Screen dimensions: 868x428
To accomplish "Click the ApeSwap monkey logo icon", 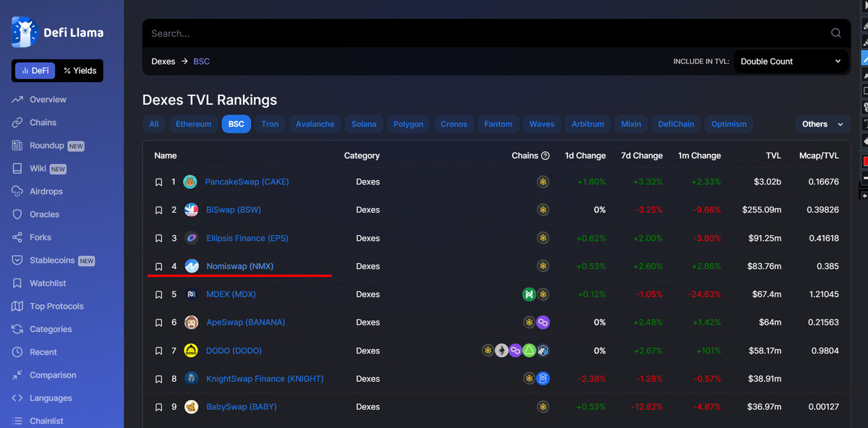I will pyautogui.click(x=191, y=322).
